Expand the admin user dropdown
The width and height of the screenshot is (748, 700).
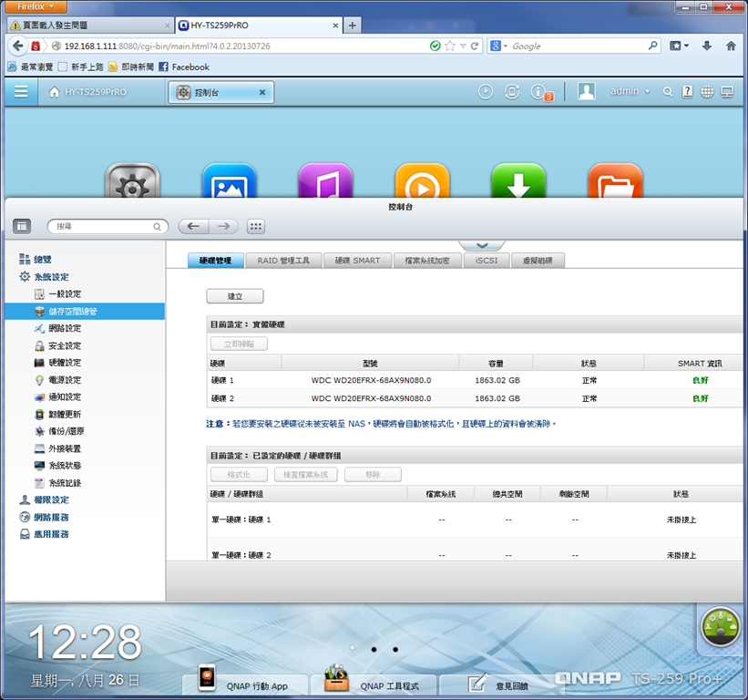coord(630,91)
